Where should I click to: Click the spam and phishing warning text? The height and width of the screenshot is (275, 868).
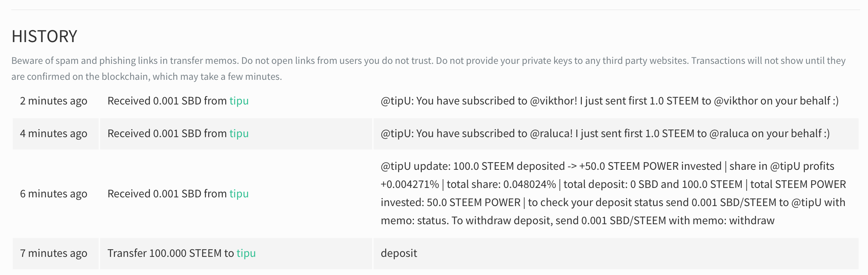point(428,69)
